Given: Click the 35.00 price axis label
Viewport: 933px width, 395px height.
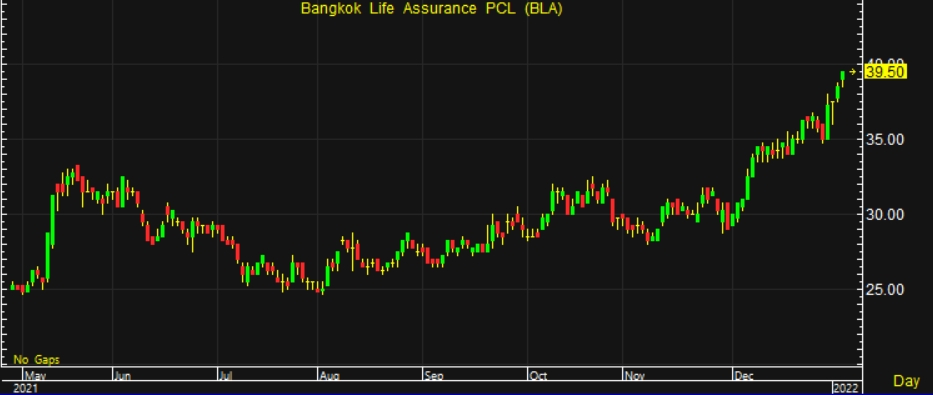Looking at the screenshot, I should coord(885,140).
